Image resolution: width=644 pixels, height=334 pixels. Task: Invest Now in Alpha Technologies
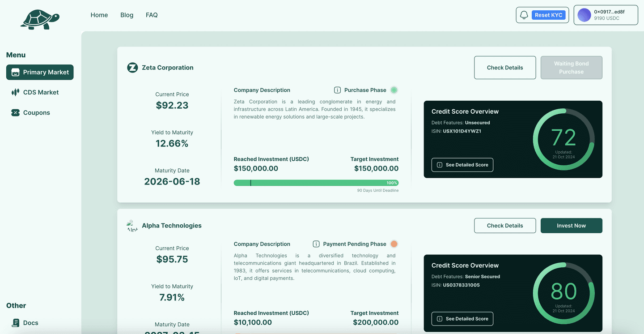point(572,226)
